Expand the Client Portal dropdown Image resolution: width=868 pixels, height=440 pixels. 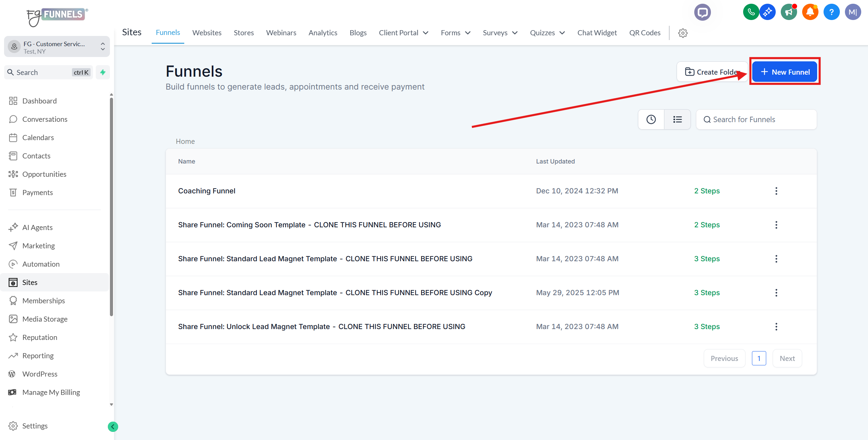click(403, 33)
